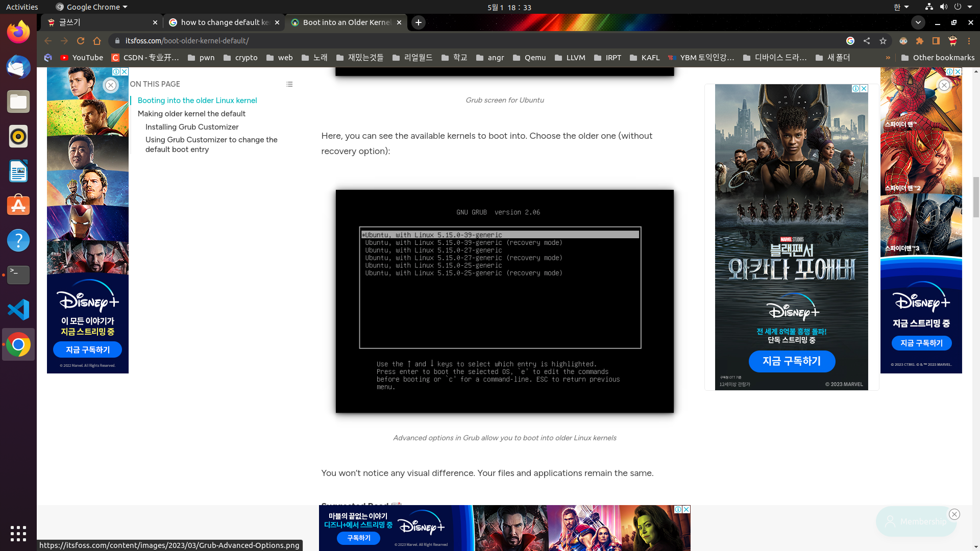The image size is (980, 551).
Task: Switch to the 'how to change default kernel' tab
Action: pyautogui.click(x=225, y=22)
